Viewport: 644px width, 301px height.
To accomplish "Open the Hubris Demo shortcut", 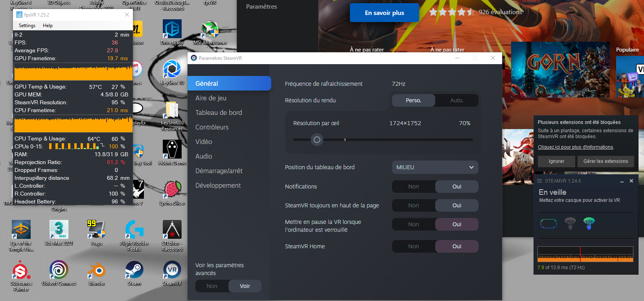I will (x=172, y=153).
